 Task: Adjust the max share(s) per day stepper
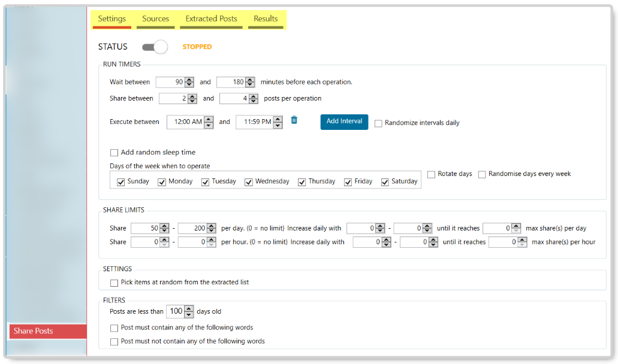(x=516, y=228)
